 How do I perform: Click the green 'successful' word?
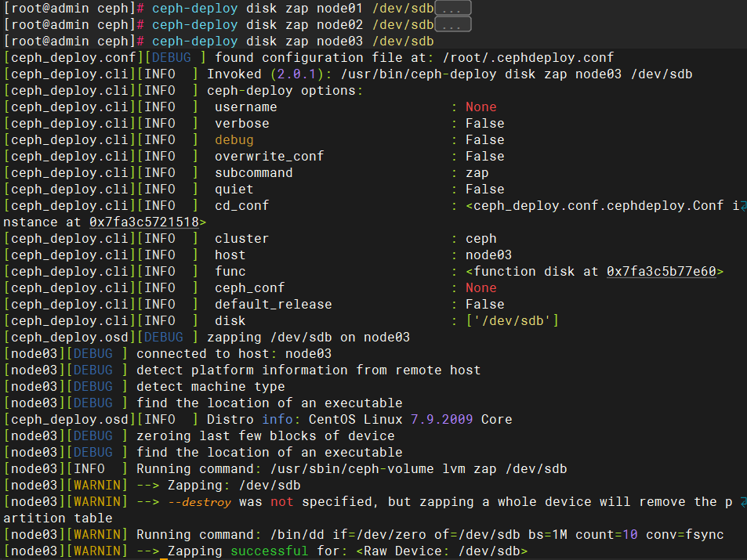(269, 551)
